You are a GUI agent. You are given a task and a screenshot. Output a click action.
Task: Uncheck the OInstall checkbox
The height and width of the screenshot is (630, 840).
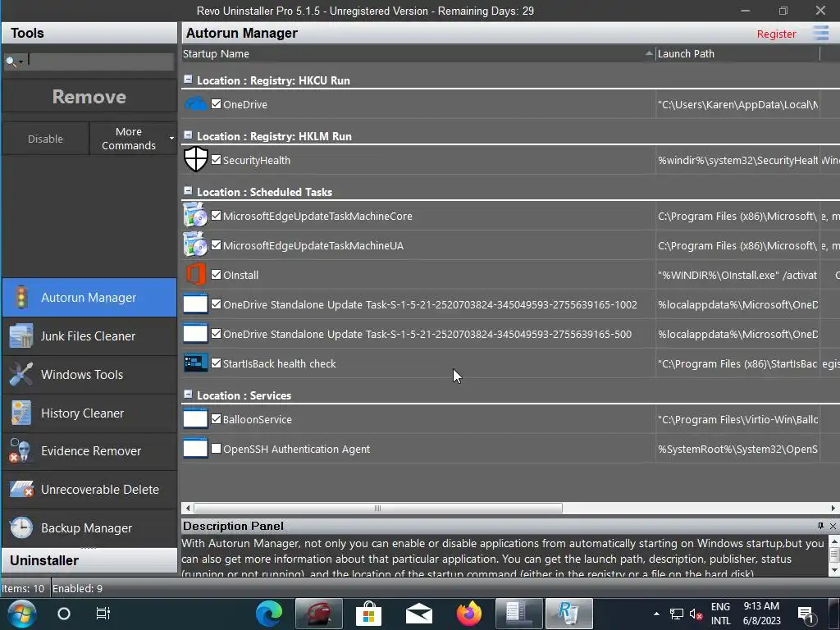(x=216, y=274)
